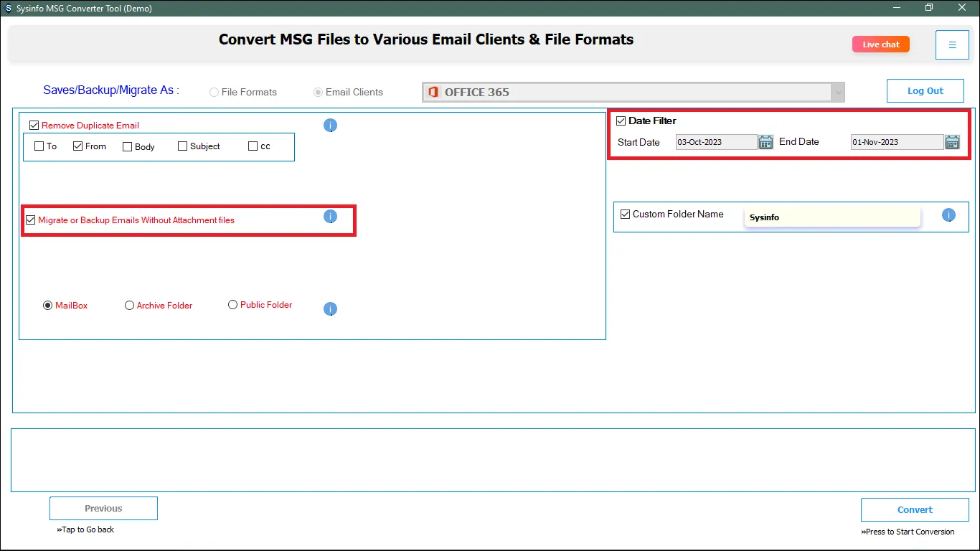Show info for Remove Duplicate Email
Image resolution: width=980 pixels, height=551 pixels.
pos(330,126)
